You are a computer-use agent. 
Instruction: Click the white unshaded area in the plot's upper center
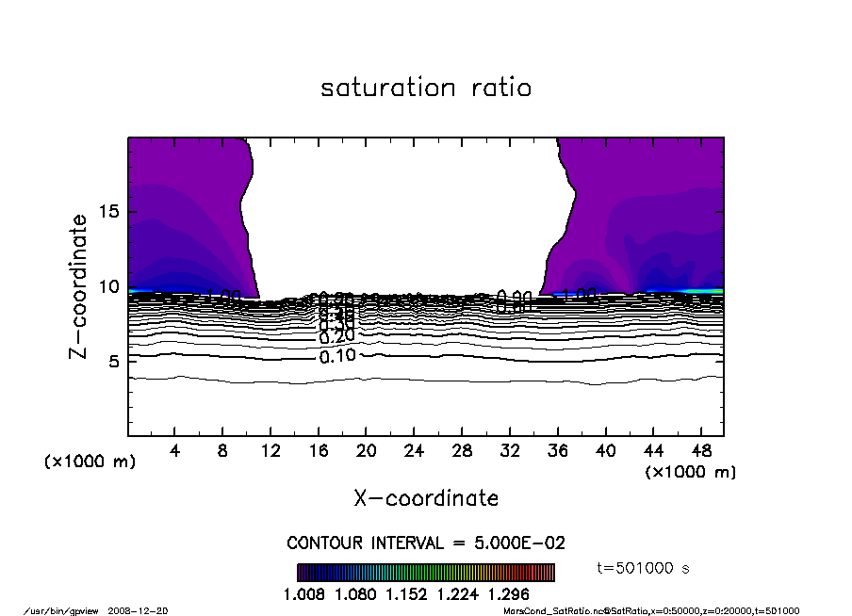(405, 207)
